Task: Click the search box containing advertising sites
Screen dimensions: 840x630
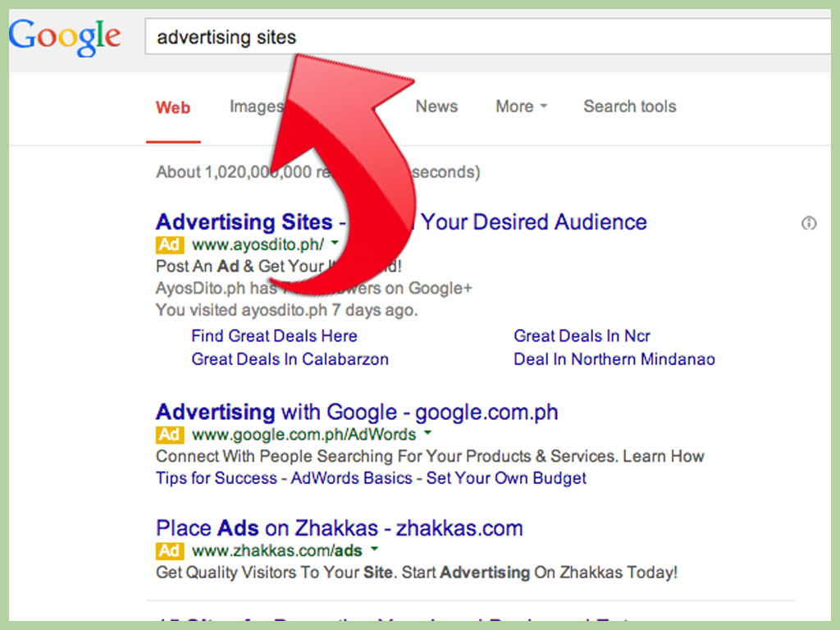Action: point(487,36)
